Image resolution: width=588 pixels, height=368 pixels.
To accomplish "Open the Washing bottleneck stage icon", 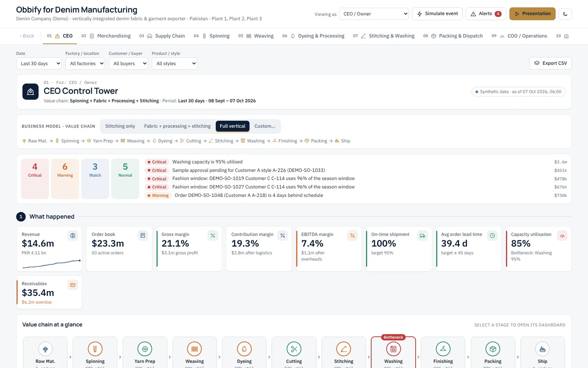I will 393,349.
